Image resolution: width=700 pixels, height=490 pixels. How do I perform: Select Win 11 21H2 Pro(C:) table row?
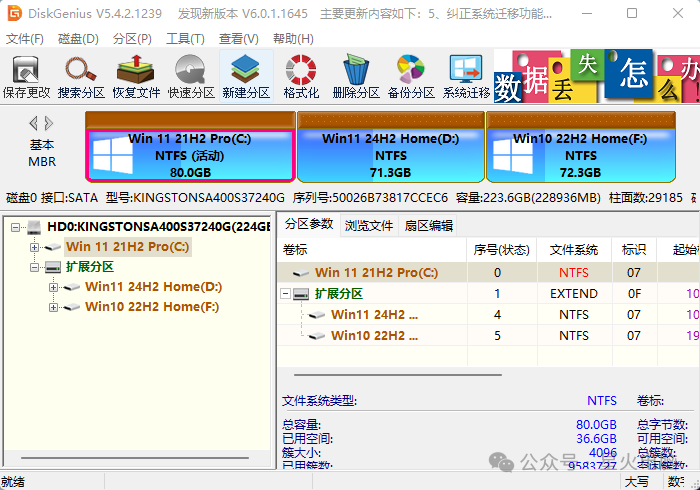point(488,272)
